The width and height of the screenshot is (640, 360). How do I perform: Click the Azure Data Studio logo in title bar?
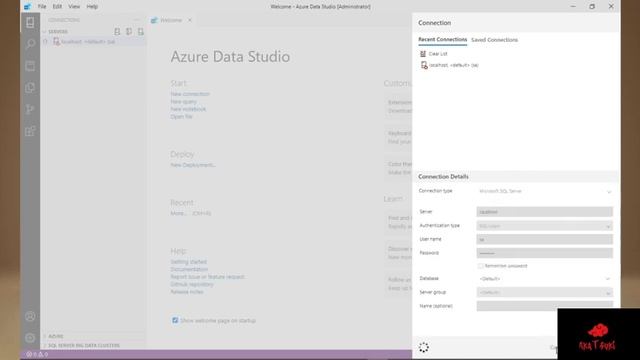[x=27, y=7]
